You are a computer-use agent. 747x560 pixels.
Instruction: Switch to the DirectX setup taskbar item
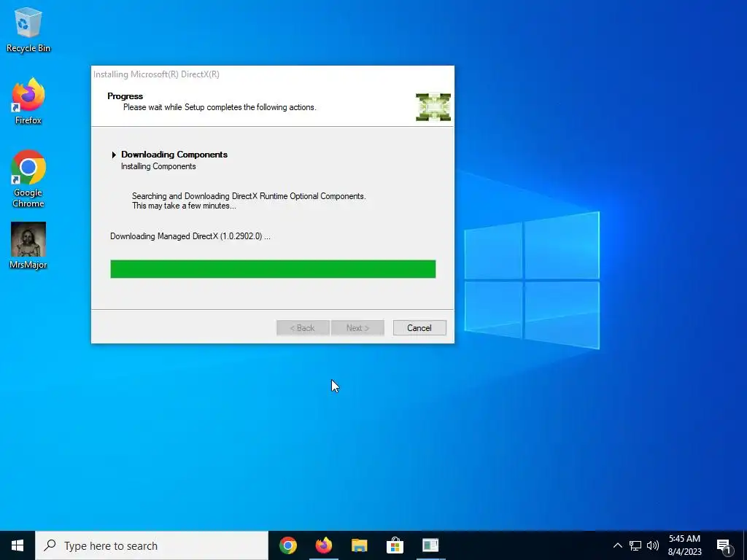click(x=430, y=545)
